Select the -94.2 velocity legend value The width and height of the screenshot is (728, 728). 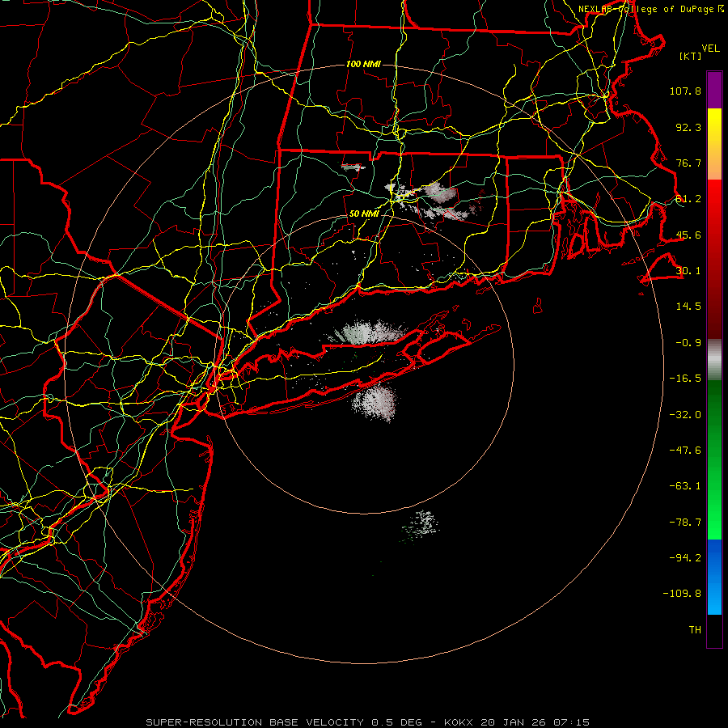685,558
